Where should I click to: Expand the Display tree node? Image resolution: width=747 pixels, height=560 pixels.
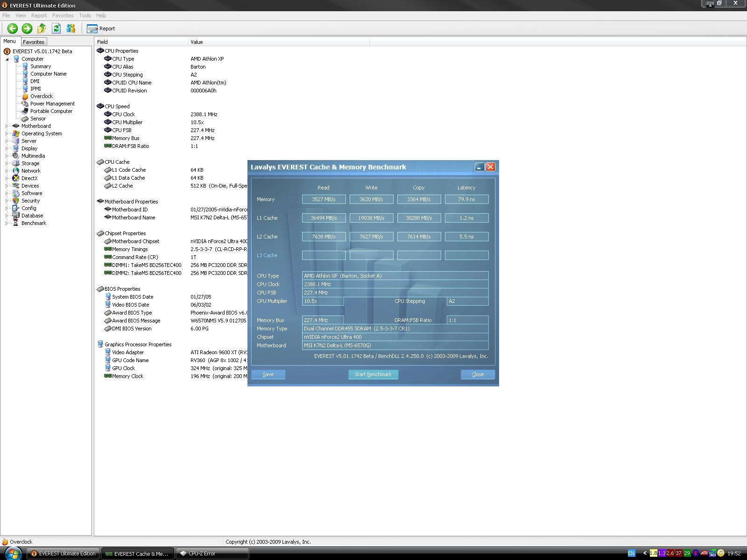[x=7, y=149]
